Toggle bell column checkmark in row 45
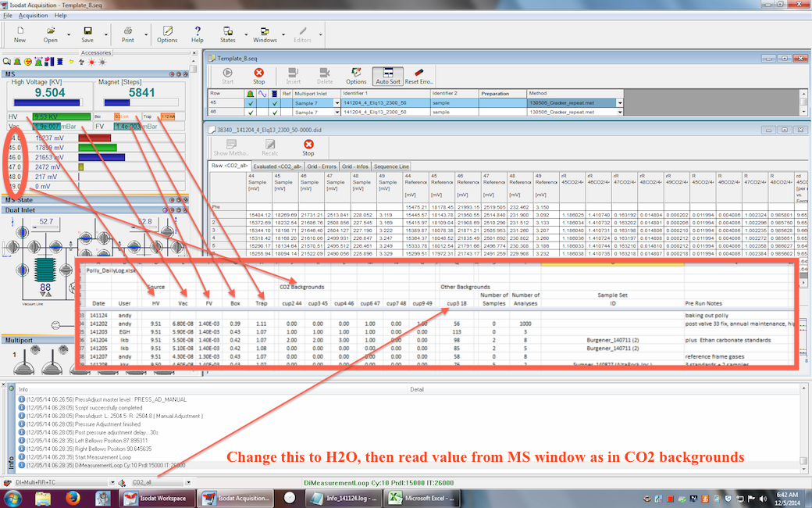Screen dimensions: 812x508 (x=251, y=103)
